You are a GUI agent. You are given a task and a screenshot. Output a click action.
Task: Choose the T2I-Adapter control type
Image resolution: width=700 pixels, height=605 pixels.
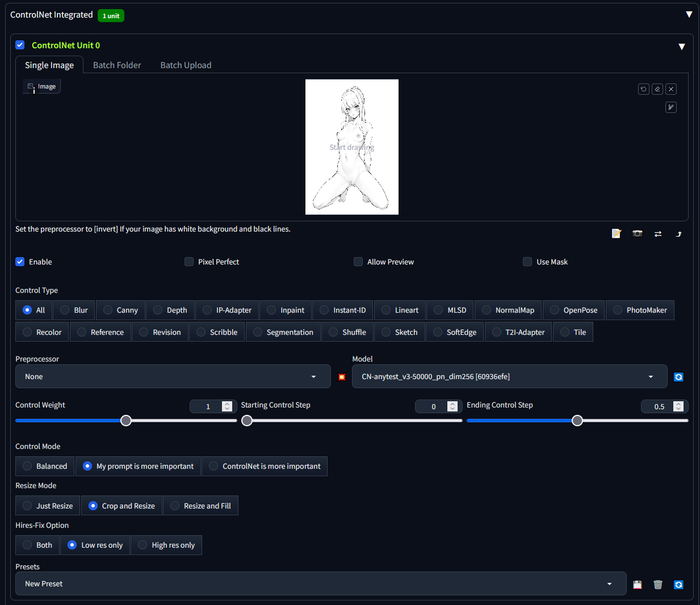(518, 333)
